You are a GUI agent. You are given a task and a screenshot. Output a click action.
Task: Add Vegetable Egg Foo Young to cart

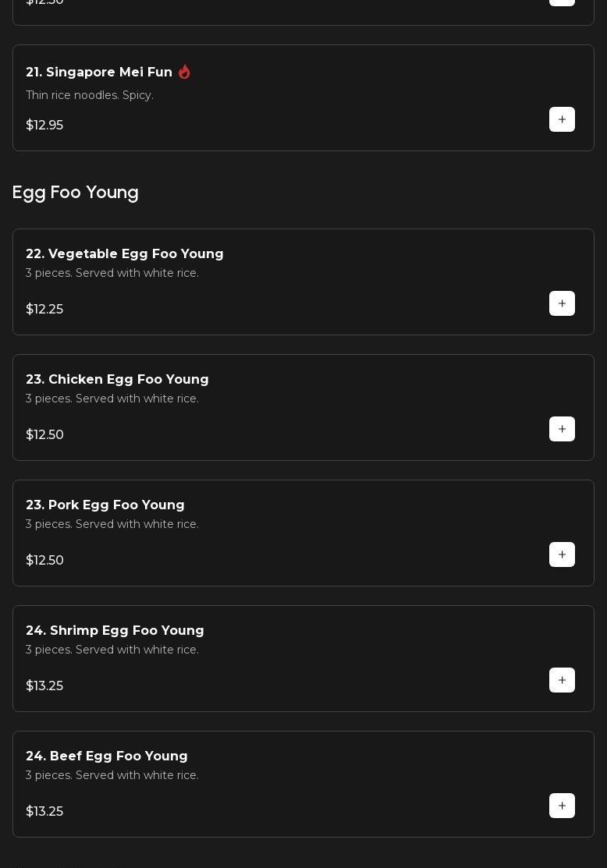click(562, 303)
